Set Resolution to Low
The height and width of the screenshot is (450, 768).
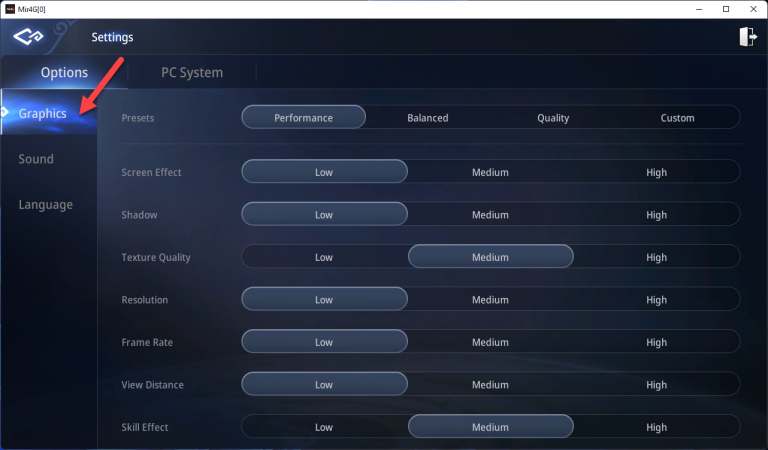click(324, 300)
